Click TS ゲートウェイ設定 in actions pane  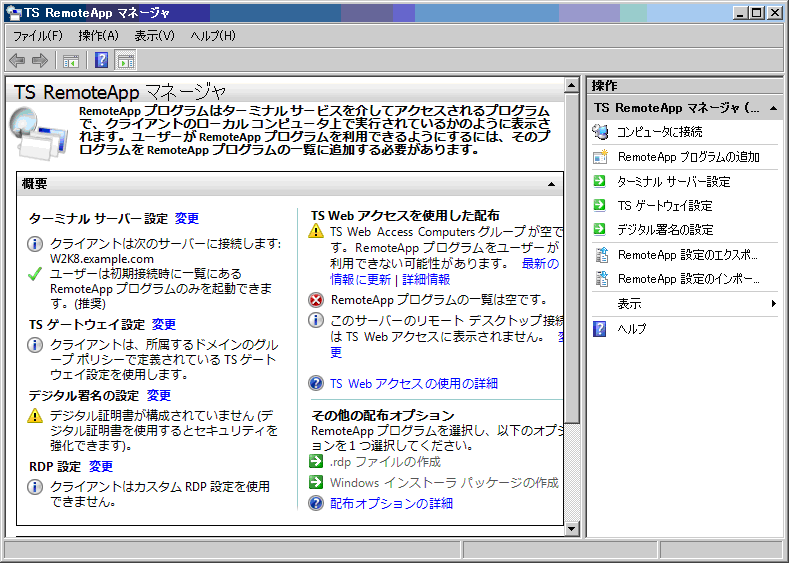click(665, 206)
